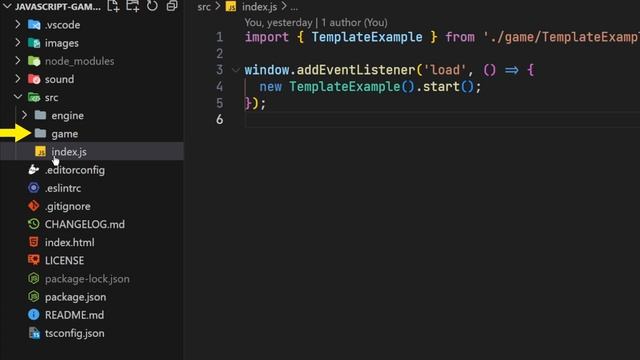Click the package-lock.json node icon
This screenshot has height=360, width=640.
34,278
